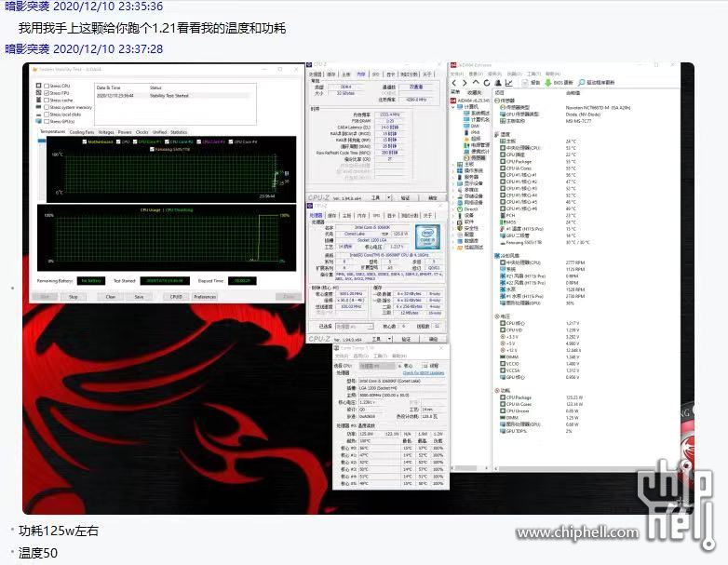Enable Stress GPU(s) checkbox

[47, 121]
